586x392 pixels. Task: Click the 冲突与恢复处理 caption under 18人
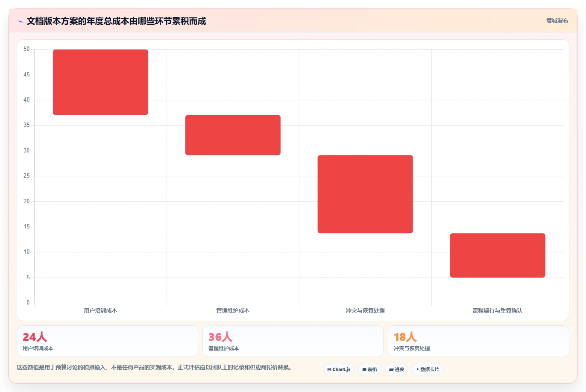(x=412, y=348)
